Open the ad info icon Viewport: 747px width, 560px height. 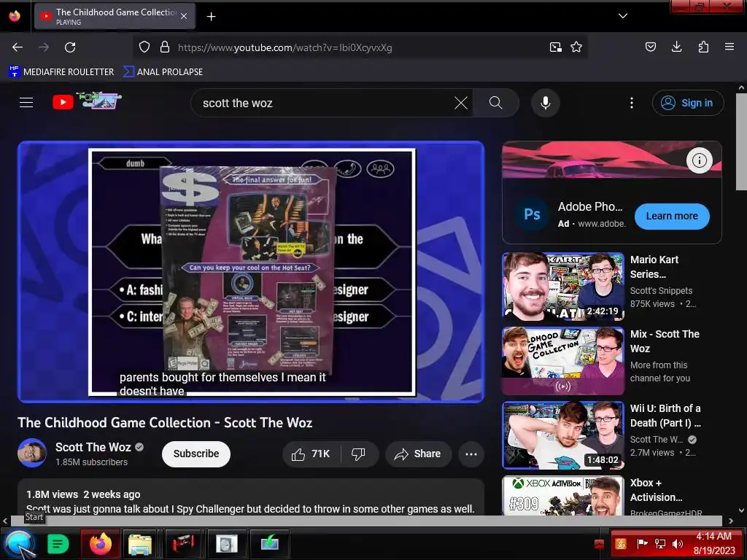coord(699,160)
